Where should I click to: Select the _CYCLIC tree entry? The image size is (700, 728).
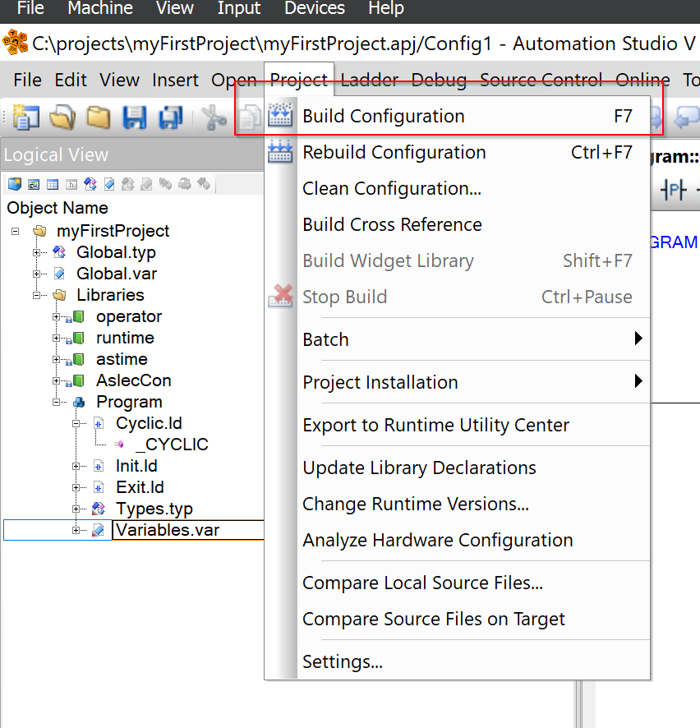173,445
